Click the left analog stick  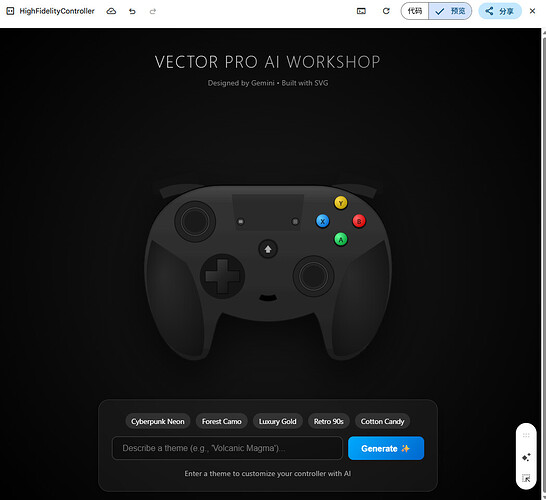[x=195, y=221]
